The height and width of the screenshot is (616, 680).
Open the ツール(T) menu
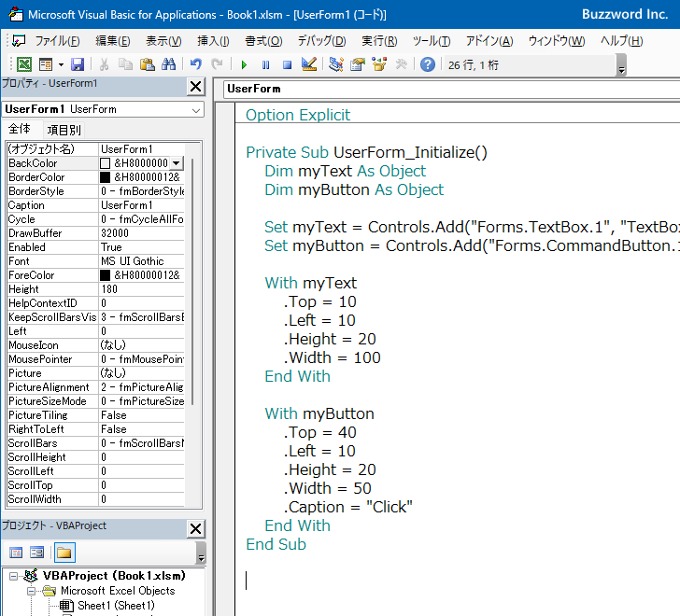432,41
